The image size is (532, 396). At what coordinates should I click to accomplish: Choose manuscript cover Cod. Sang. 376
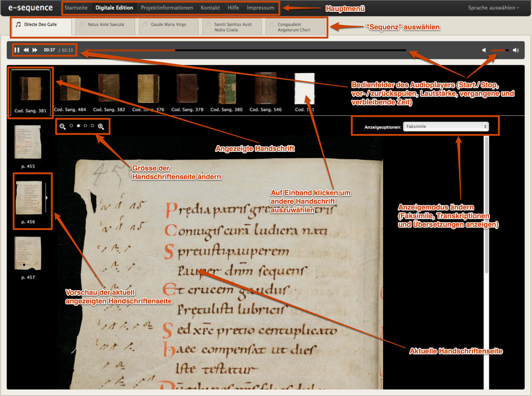[x=148, y=88]
